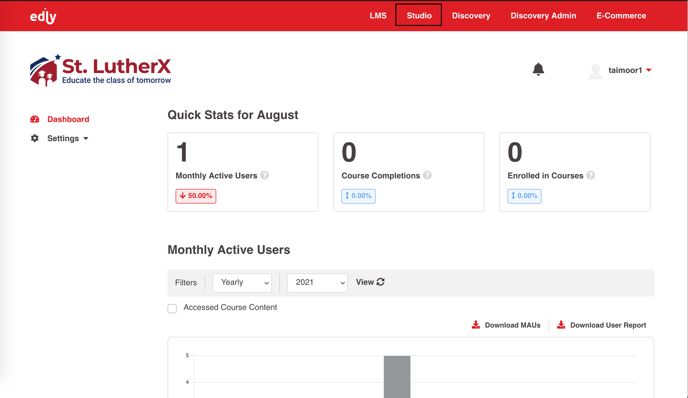The height and width of the screenshot is (398, 688).
Task: Click the St. LutherX logo
Action: (100, 70)
